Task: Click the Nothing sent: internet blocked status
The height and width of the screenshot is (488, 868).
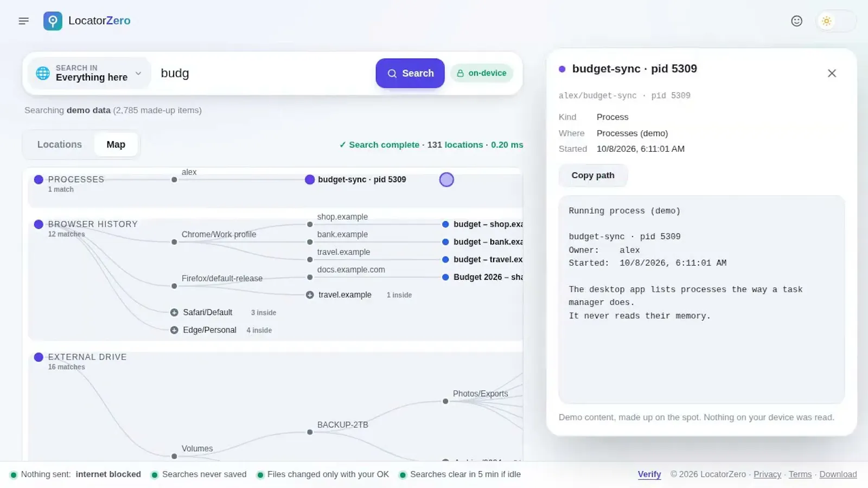Action: (x=76, y=474)
